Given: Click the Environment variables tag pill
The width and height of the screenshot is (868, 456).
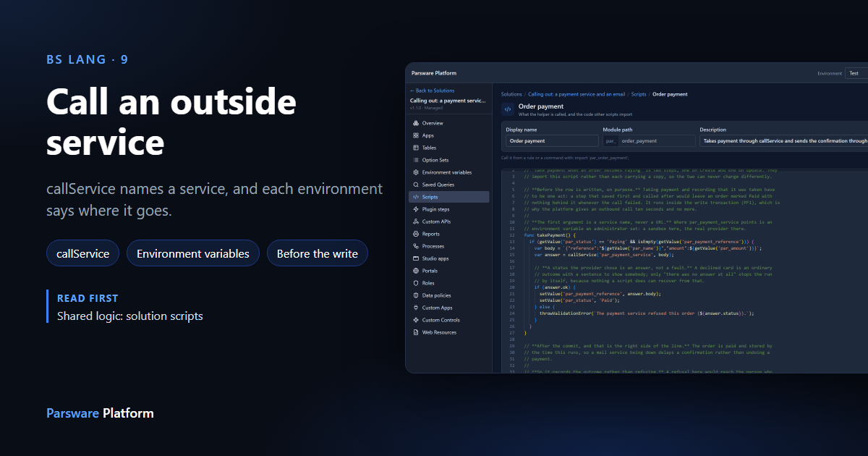Looking at the screenshot, I should [193, 253].
